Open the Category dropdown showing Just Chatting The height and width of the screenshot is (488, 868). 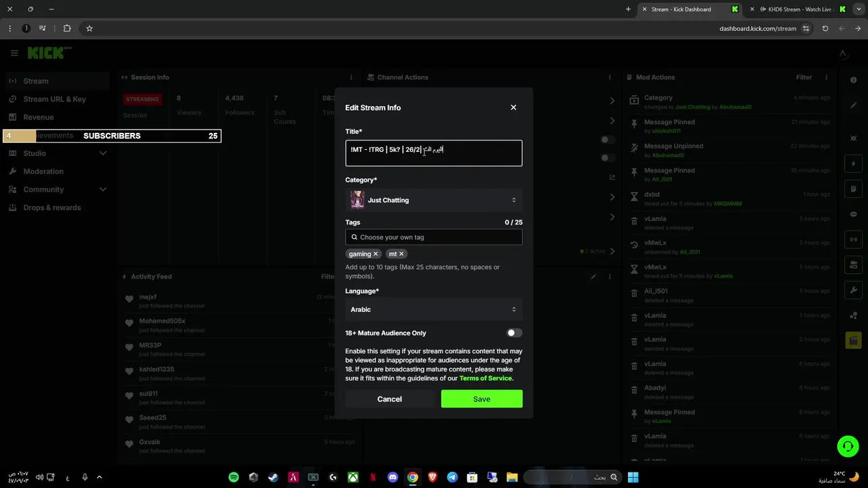coord(434,200)
